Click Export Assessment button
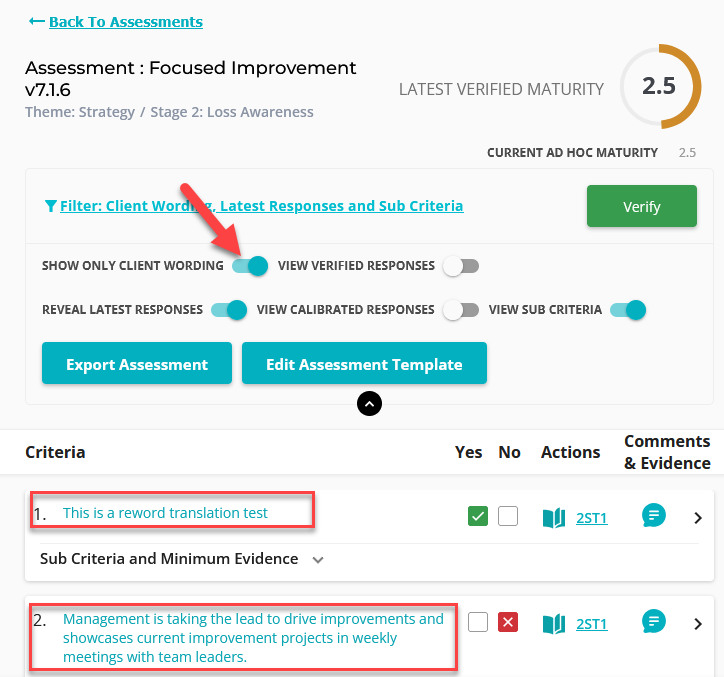 (137, 363)
